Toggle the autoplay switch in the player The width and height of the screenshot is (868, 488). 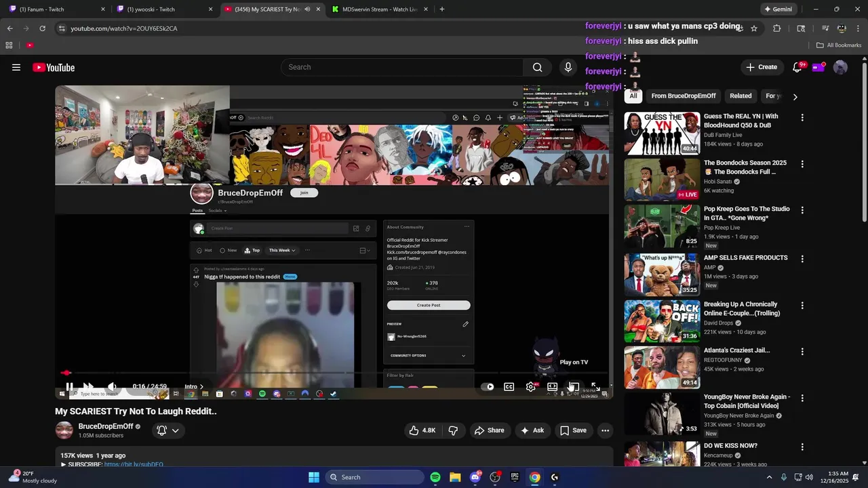point(488,387)
